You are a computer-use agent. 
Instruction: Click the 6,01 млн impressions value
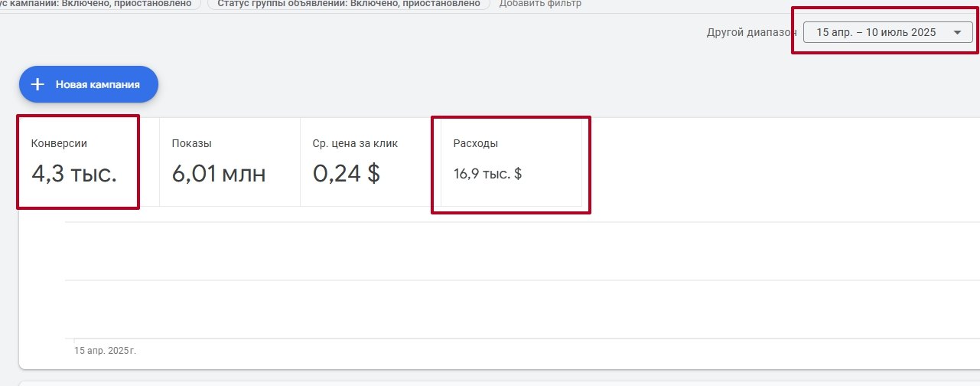coord(219,174)
